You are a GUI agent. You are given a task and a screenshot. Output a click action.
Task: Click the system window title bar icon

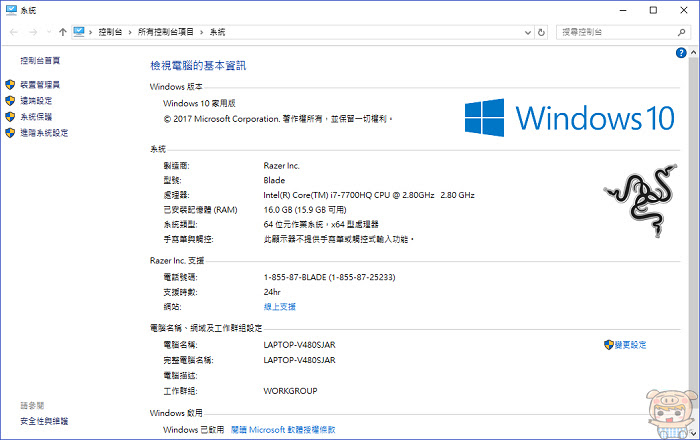coord(11,10)
